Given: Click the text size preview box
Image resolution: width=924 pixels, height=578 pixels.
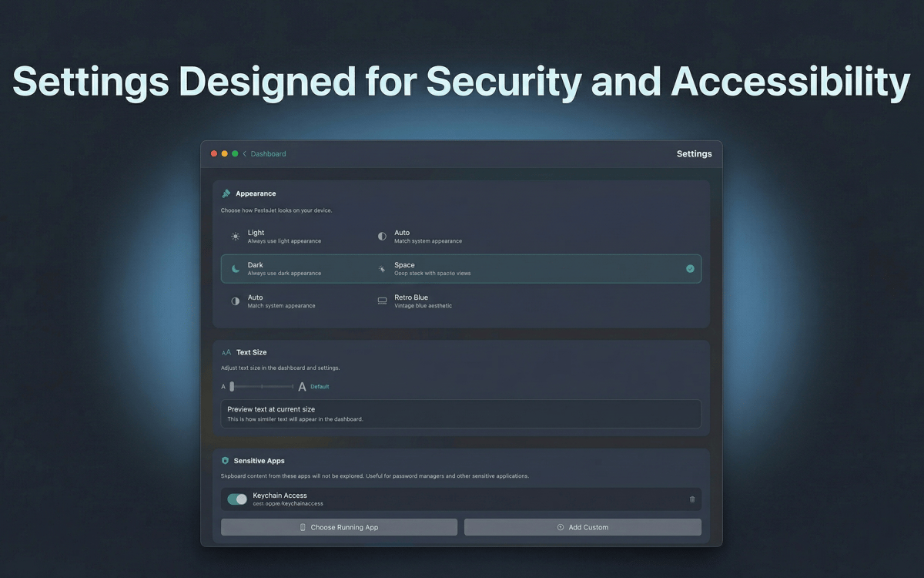Looking at the screenshot, I should (460, 414).
